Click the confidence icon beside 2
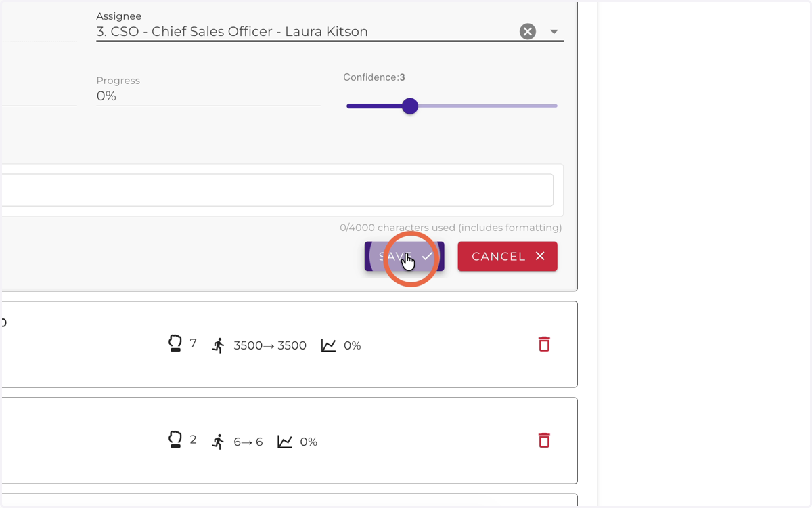This screenshot has height=508, width=812. [x=175, y=440]
